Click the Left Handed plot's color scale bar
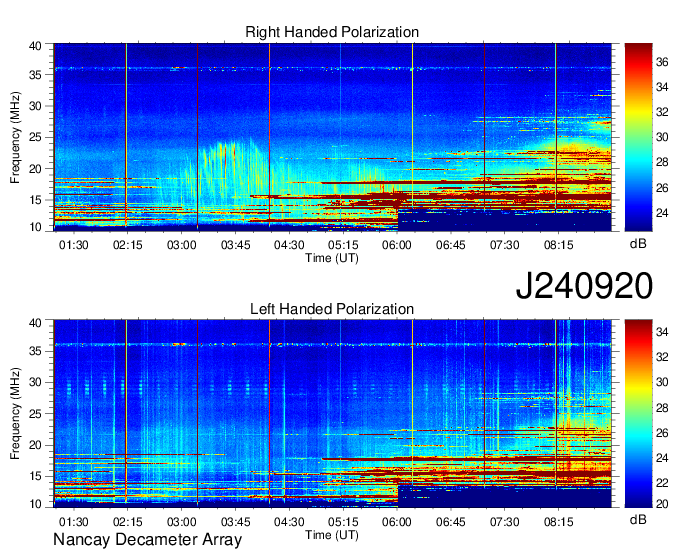Image resolution: width=680 pixels, height=552 pixels. tap(638, 414)
